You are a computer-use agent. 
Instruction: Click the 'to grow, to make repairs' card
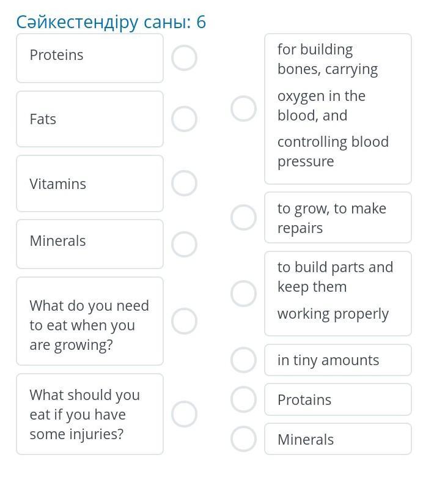click(337, 218)
